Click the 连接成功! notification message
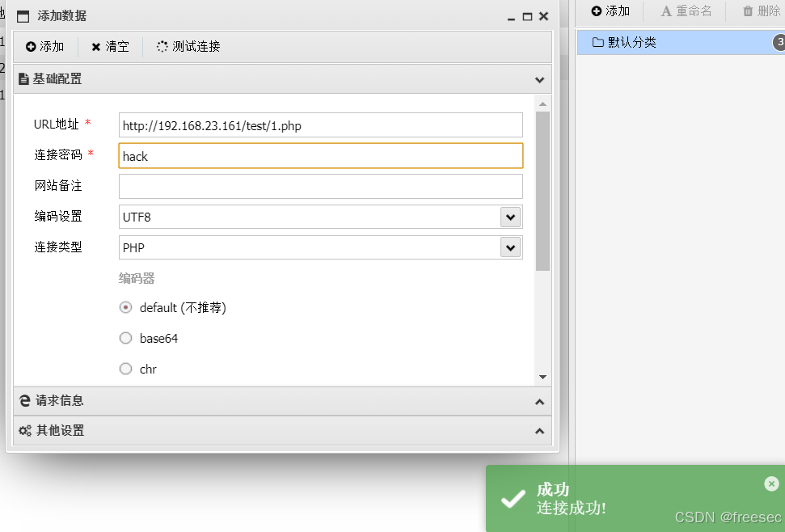Screen dimensions: 785x532 coord(572,508)
